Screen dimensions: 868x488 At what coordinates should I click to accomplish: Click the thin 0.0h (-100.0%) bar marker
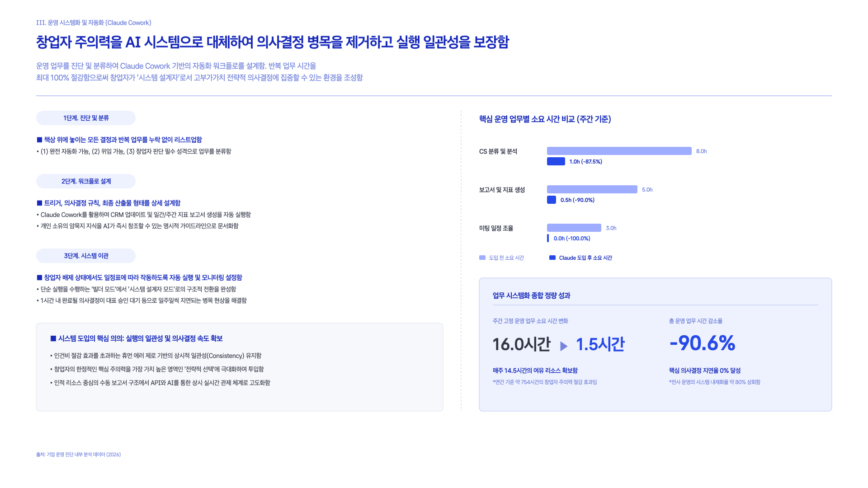point(548,238)
